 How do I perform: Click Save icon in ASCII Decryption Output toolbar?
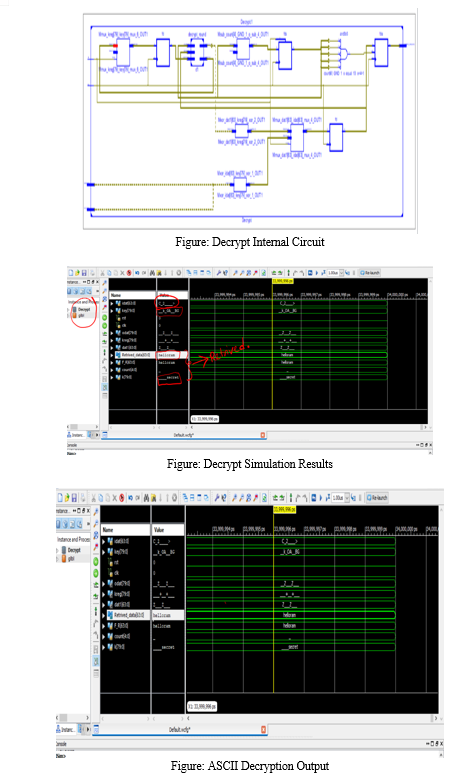click(x=74, y=498)
